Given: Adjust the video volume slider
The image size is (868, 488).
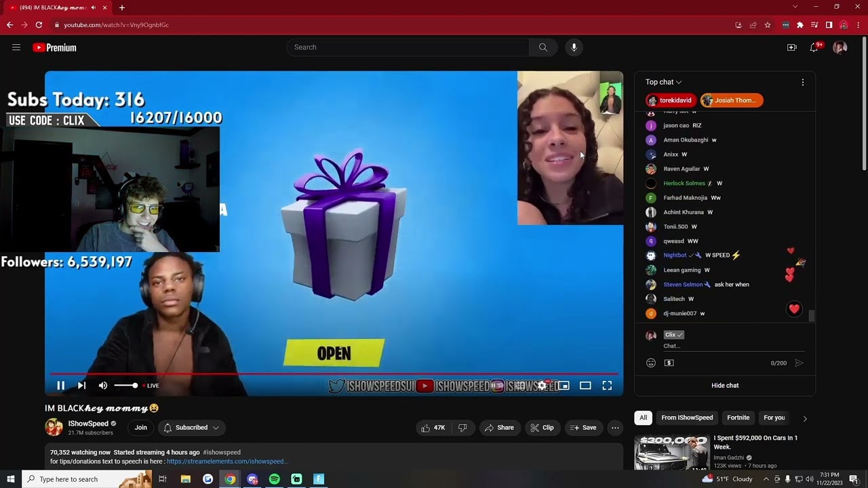Looking at the screenshot, I should tap(126, 386).
